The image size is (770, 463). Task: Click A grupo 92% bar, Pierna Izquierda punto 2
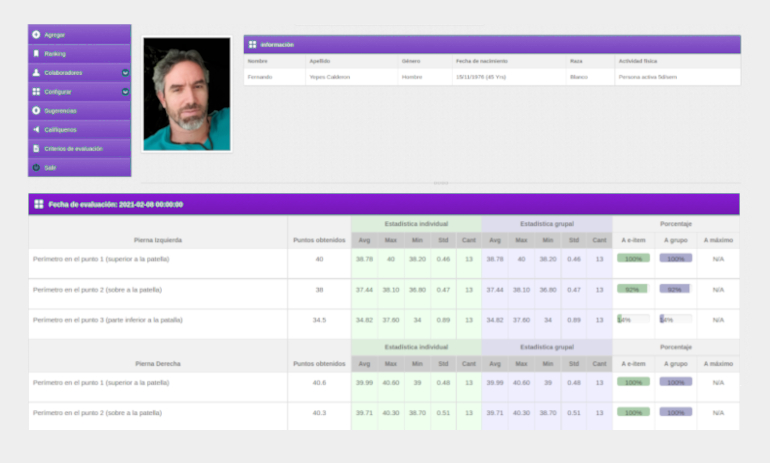pos(676,289)
